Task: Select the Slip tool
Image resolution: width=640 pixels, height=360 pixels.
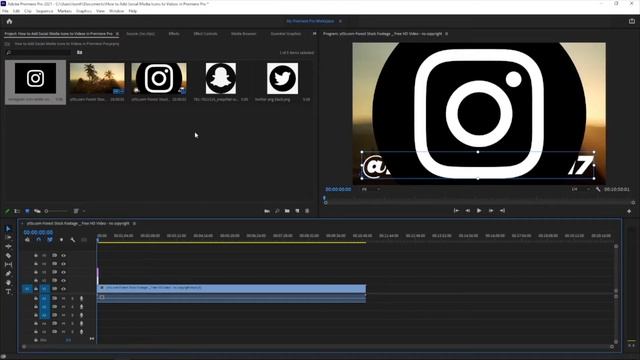Action: tap(8, 264)
